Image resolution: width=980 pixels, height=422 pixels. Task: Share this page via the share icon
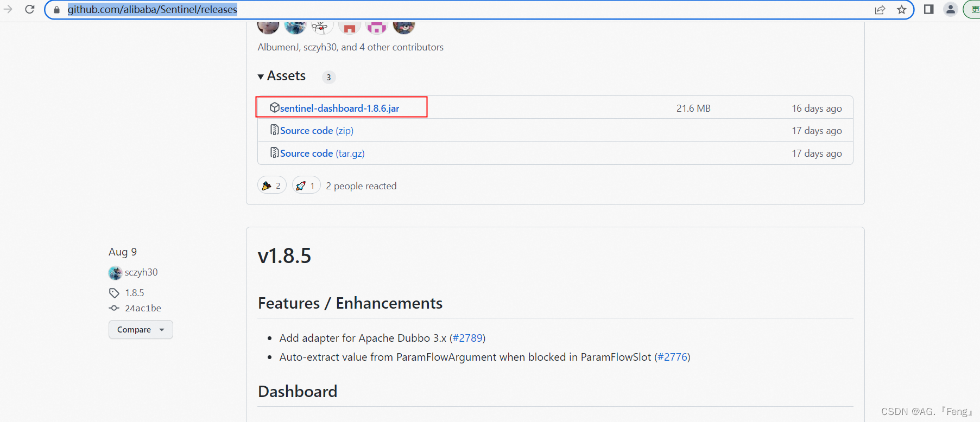(880, 10)
